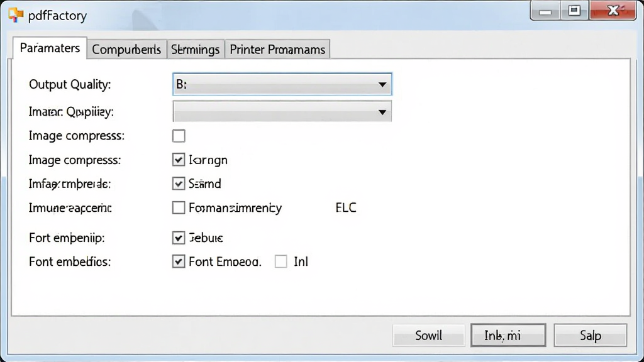The width and height of the screenshot is (644, 362).
Task: Close the pdfFactory dialog with the X
Action: 613,11
